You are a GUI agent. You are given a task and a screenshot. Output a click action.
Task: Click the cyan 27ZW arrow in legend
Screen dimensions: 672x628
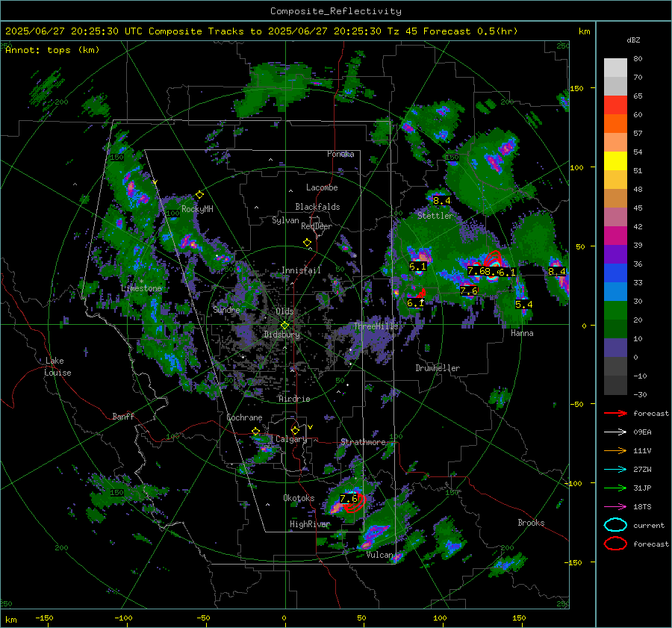615,470
